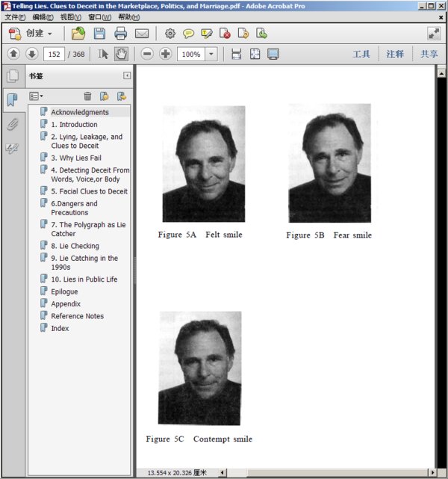
Task: Click the Open file folder icon
Action: 78,34
